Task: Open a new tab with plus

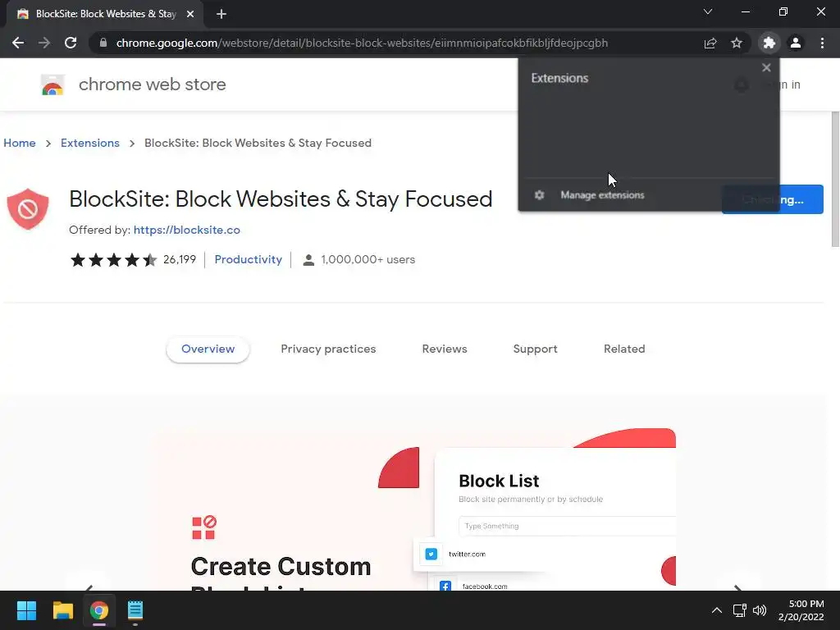Action: tap(221, 15)
